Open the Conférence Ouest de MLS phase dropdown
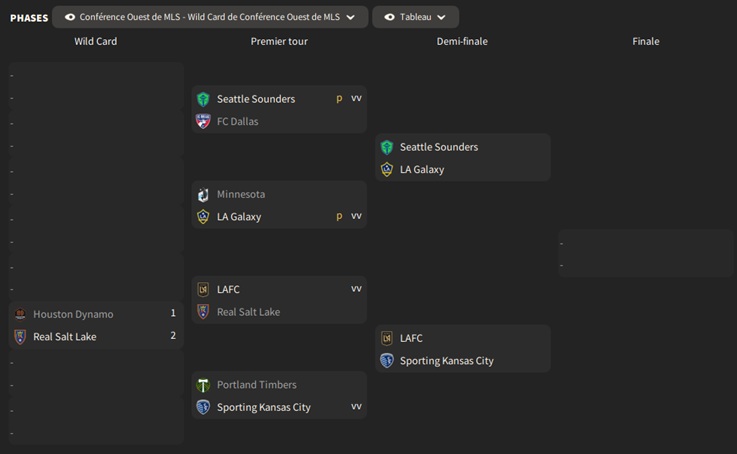Screen dimensions: 737x454 click(210, 17)
